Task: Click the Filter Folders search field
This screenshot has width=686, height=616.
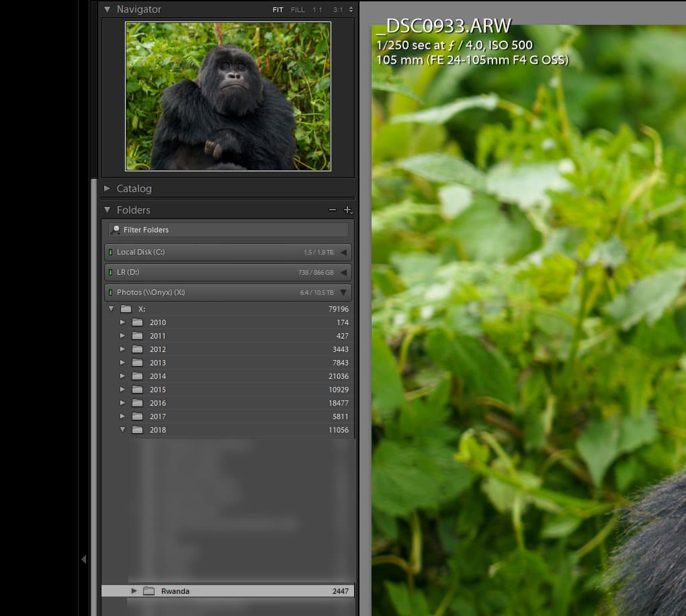Action: tap(228, 230)
